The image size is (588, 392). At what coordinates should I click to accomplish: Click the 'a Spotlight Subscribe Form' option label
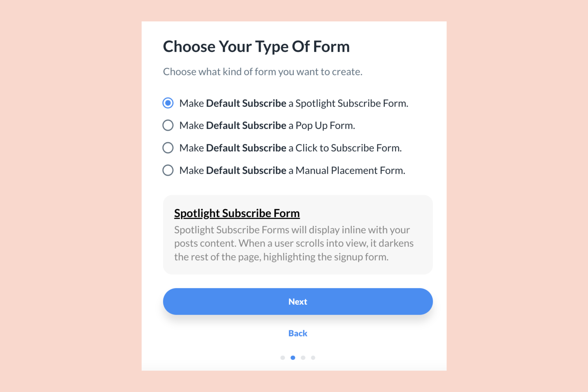[348, 103]
